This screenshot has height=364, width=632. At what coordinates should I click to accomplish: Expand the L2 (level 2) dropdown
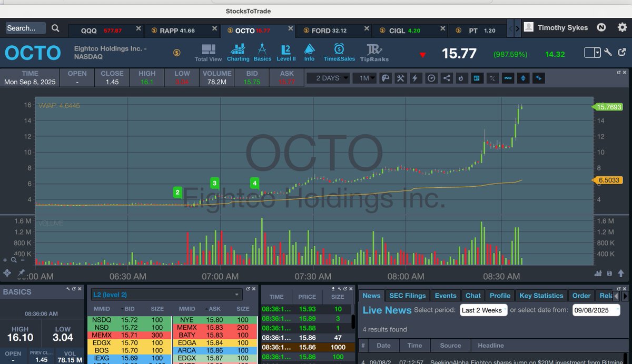[166, 295]
